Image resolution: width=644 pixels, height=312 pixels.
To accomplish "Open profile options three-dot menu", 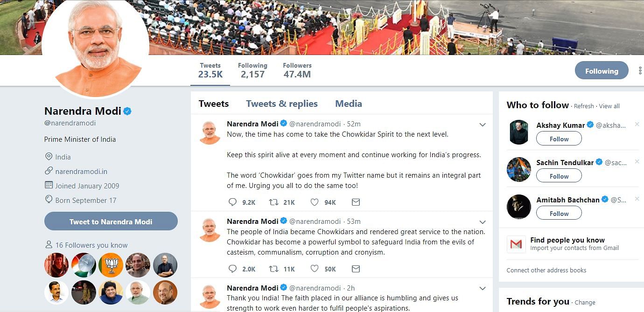I will click(640, 71).
